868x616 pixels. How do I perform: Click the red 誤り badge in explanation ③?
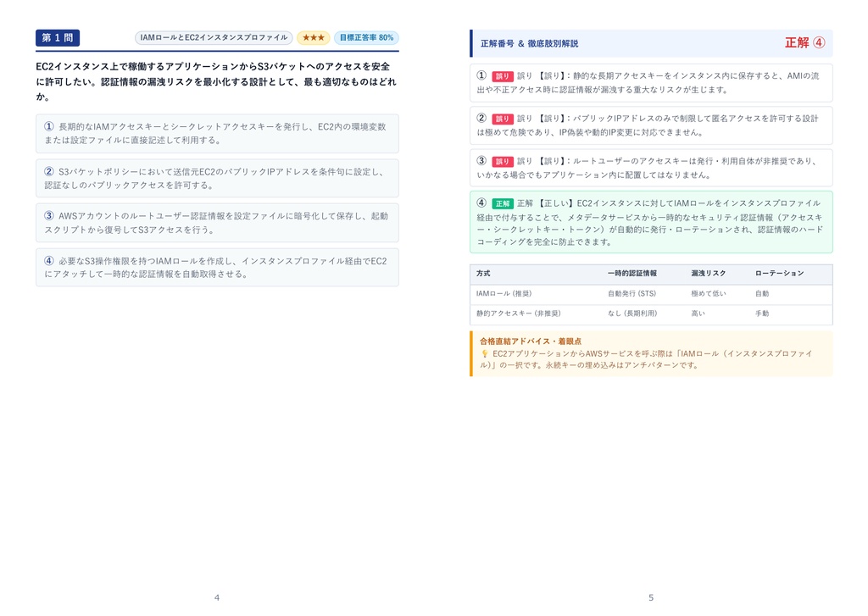[x=503, y=161]
